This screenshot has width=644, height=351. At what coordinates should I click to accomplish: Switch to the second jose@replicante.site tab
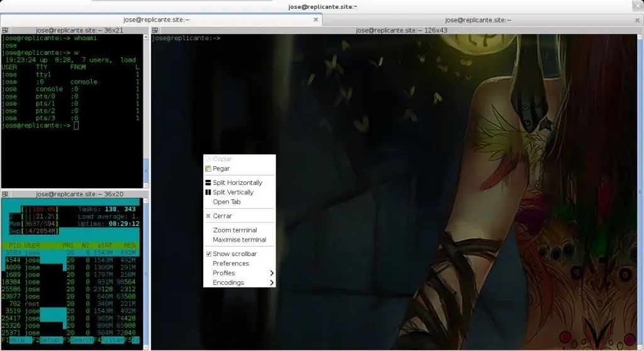(x=482, y=19)
